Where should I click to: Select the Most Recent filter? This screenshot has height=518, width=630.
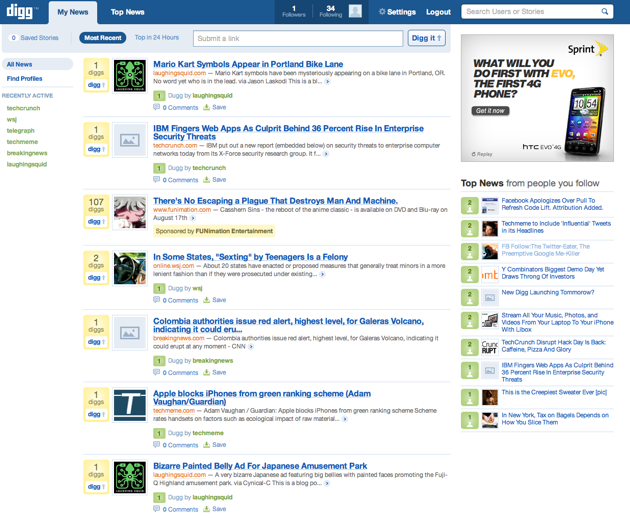[x=102, y=38]
